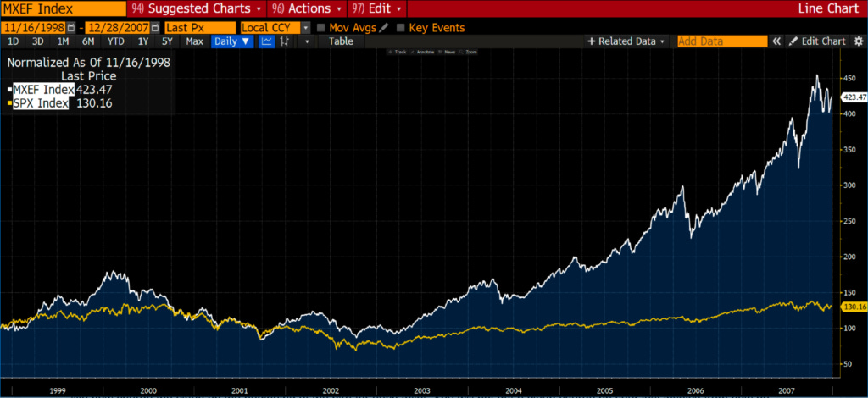The image size is (868, 398).
Task: Click the 423.47 last price axis label
Action: (854, 98)
